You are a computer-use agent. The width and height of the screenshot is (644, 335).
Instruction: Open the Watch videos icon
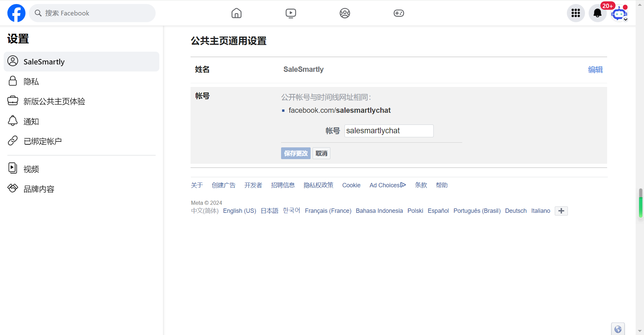290,13
